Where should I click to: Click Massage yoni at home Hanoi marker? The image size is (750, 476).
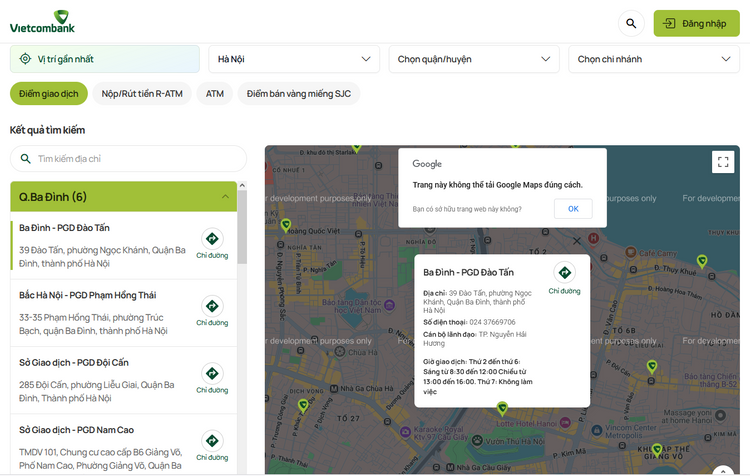pyautogui.click(x=720, y=415)
